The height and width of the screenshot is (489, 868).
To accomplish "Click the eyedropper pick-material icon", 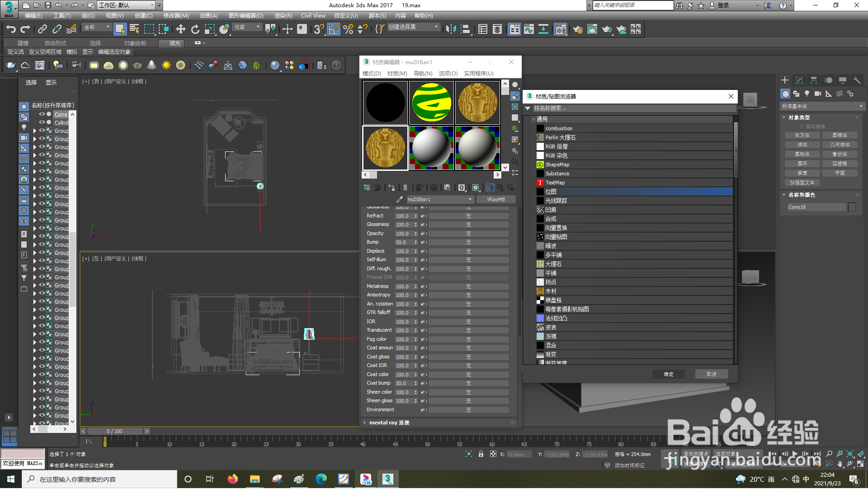I will click(x=399, y=199).
